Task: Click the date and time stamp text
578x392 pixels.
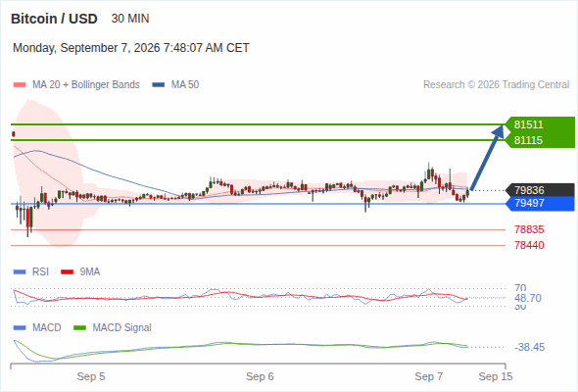Action: coord(131,48)
